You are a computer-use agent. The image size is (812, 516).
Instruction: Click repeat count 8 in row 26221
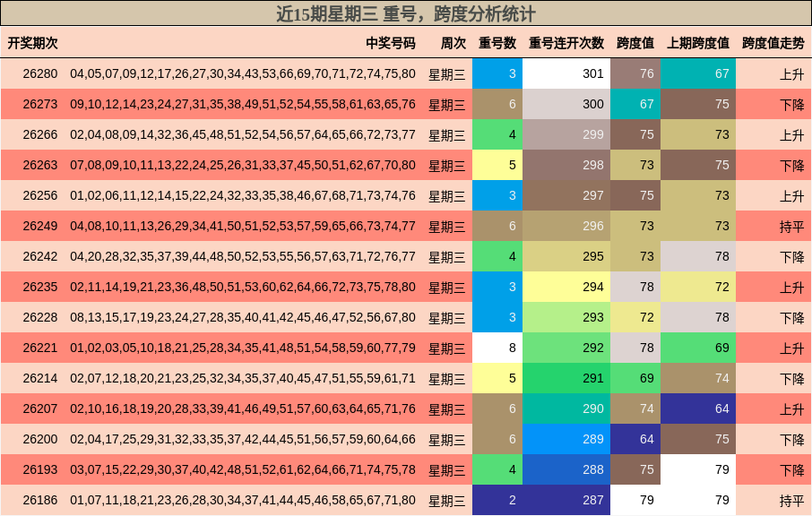[x=497, y=348]
